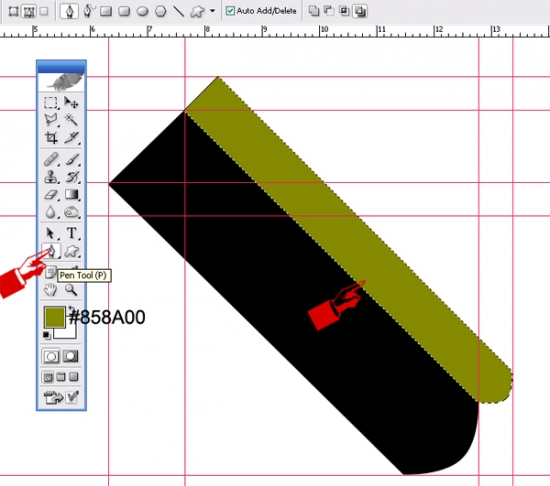550x486 pixels.
Task: Select the Slice tool
Action: pos(72,137)
